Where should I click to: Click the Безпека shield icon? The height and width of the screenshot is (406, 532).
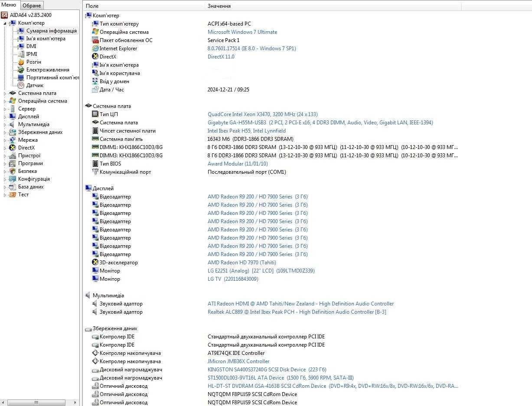(13, 171)
